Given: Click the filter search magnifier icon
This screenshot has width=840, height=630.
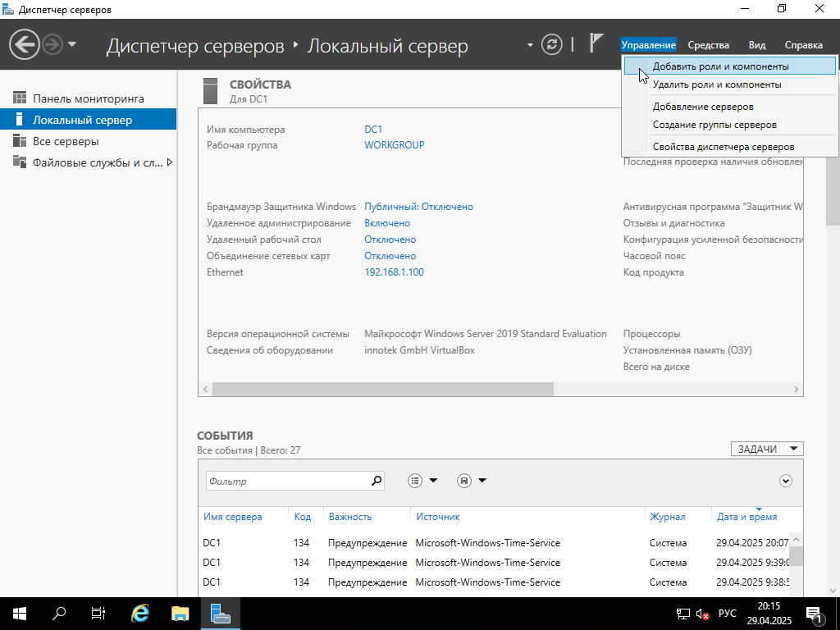Looking at the screenshot, I should coord(377,481).
